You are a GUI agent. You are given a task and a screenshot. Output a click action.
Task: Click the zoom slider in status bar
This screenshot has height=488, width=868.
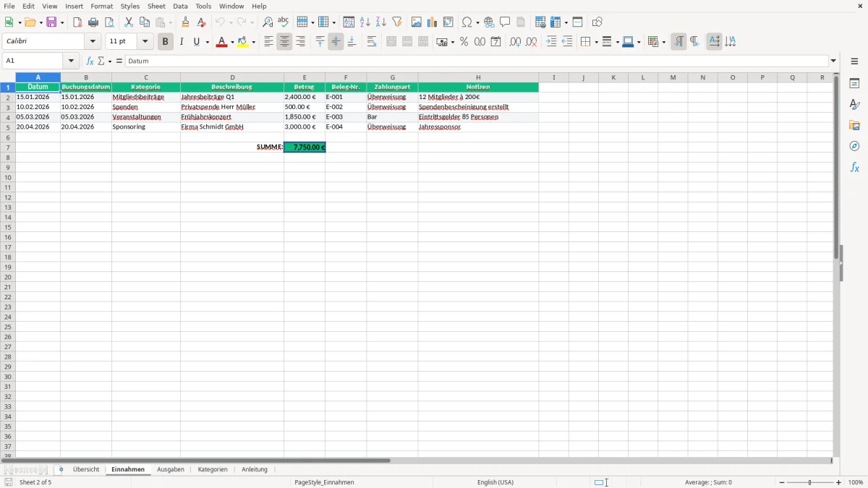coord(810,482)
